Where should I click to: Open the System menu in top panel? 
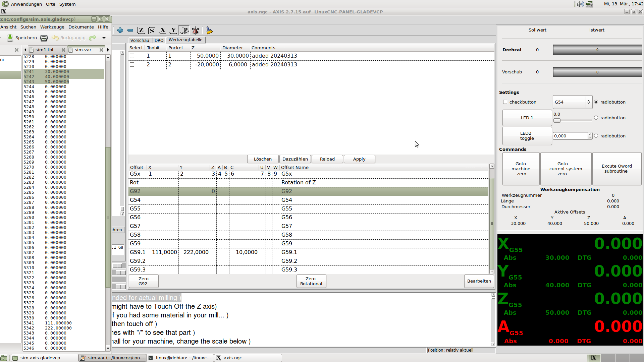(67, 4)
